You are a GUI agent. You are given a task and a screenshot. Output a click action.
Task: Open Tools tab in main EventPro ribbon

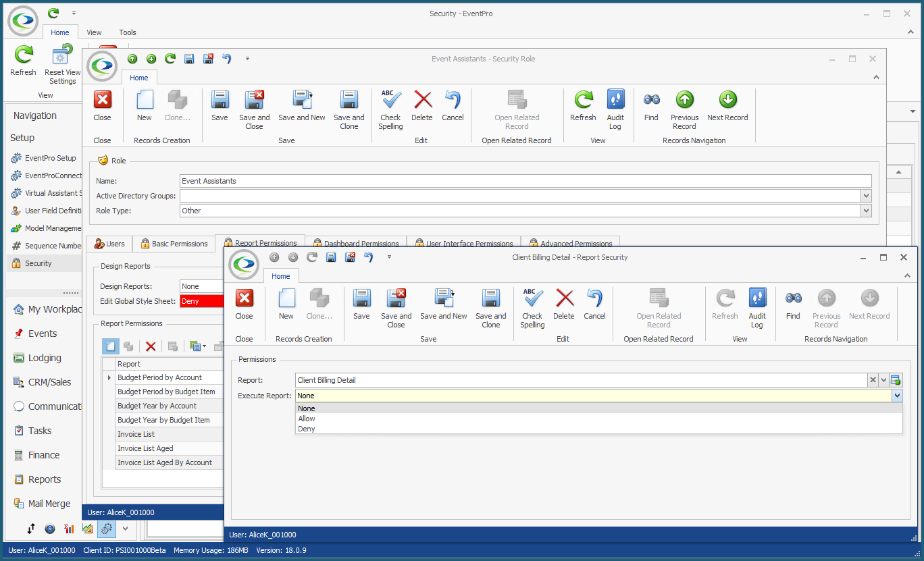point(128,32)
